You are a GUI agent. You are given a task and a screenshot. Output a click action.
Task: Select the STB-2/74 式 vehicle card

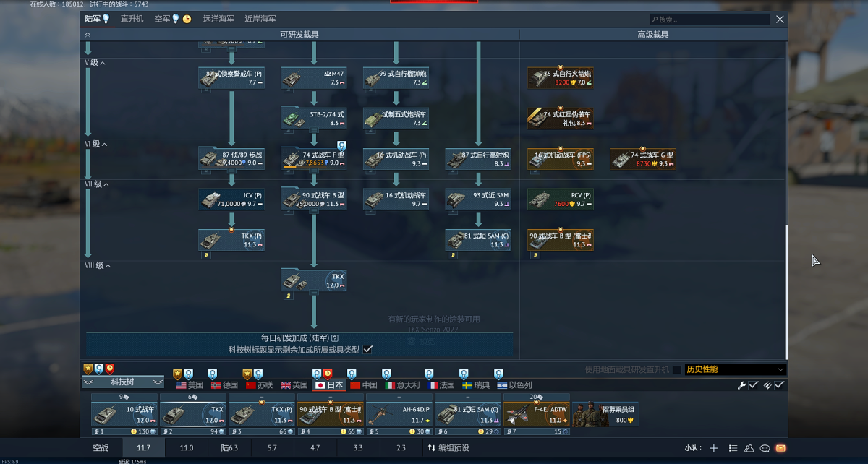313,118
